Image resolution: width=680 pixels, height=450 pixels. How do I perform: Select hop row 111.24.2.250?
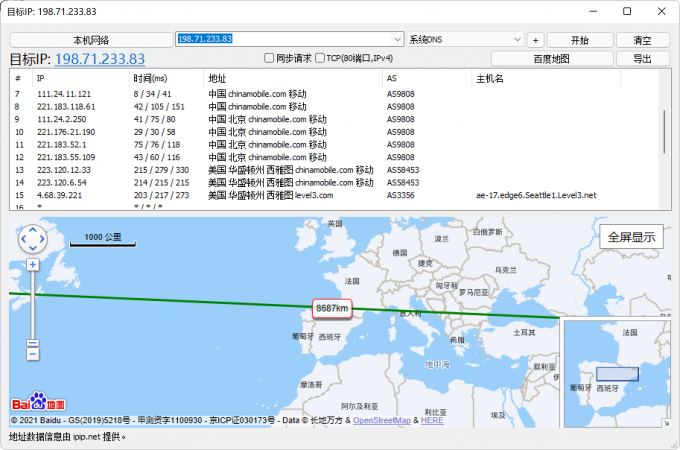click(x=334, y=119)
